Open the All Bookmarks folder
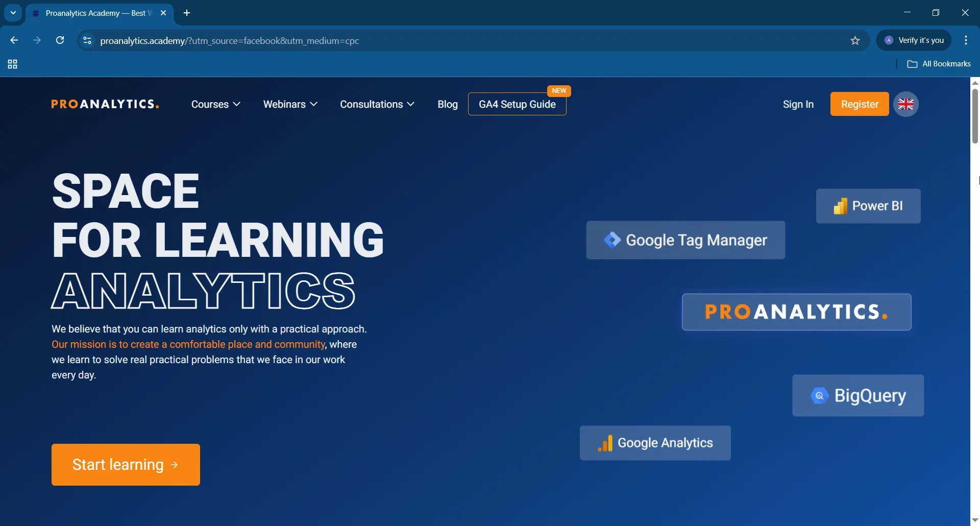The width and height of the screenshot is (980, 526). (x=939, y=64)
